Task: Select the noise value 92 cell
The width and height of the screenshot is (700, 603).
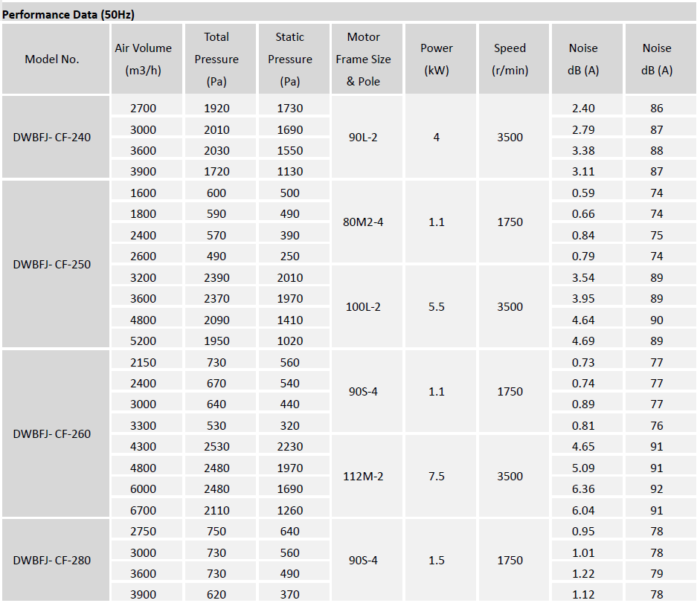Action: [657, 489]
